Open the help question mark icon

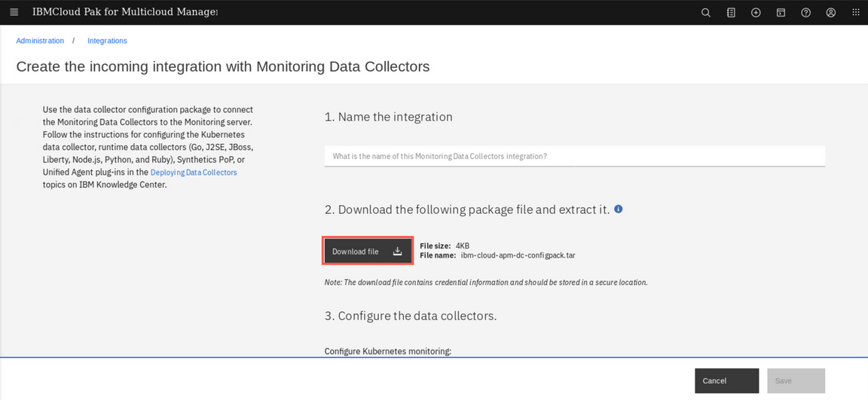tap(806, 13)
